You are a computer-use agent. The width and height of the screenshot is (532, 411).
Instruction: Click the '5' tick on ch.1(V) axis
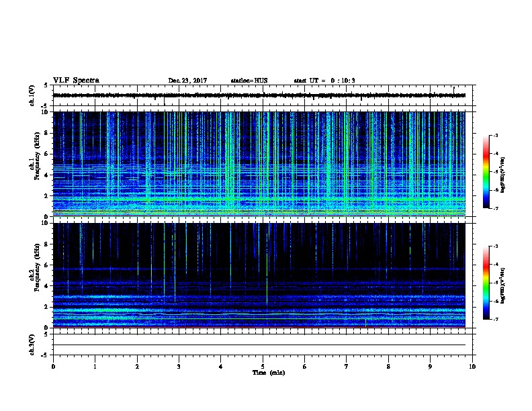46,85
